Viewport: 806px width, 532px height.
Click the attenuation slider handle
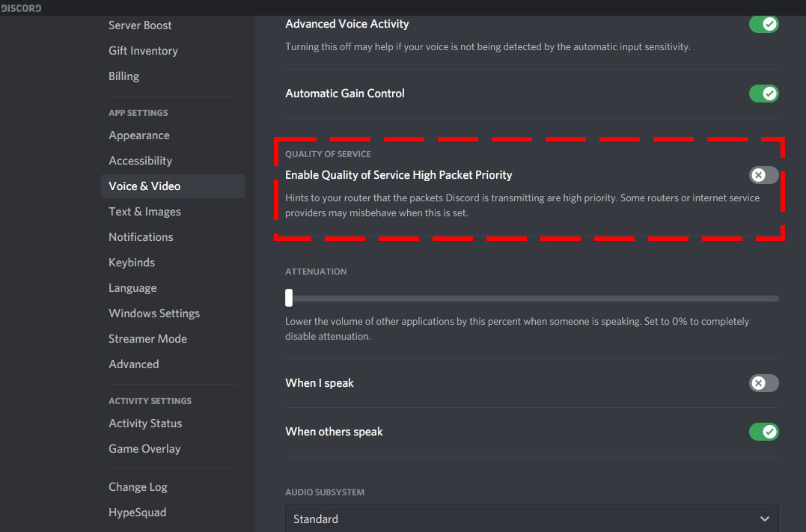coord(289,298)
